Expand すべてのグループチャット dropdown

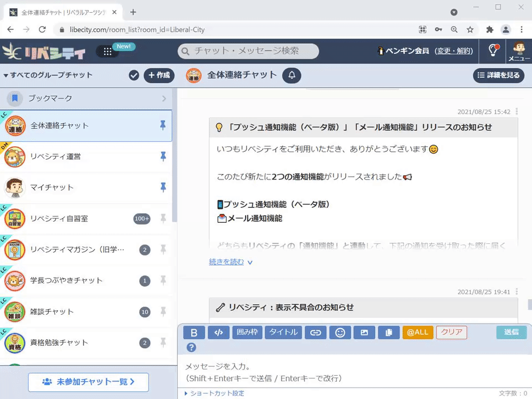[48, 75]
